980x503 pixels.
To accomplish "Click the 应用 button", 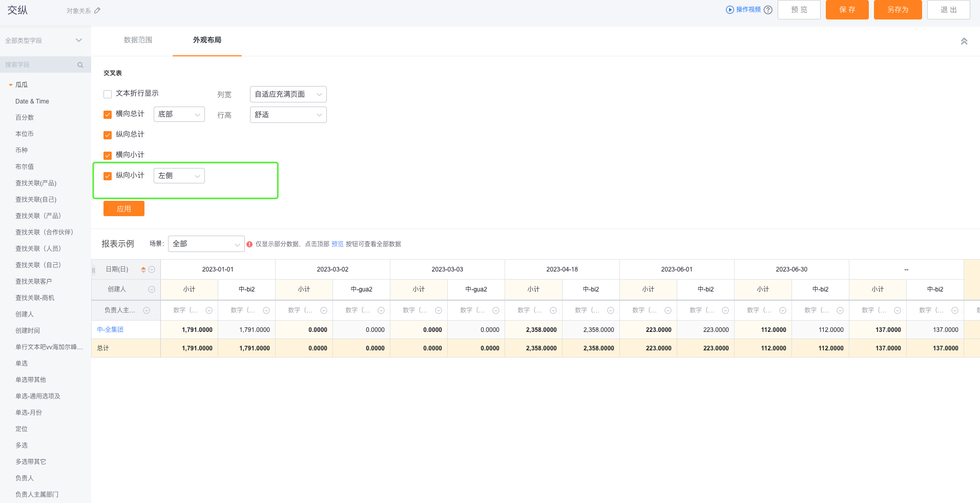I will [x=123, y=208].
